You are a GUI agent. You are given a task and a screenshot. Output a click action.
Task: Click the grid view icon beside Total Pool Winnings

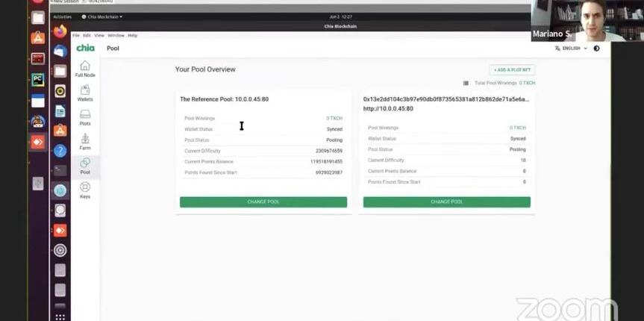click(466, 83)
